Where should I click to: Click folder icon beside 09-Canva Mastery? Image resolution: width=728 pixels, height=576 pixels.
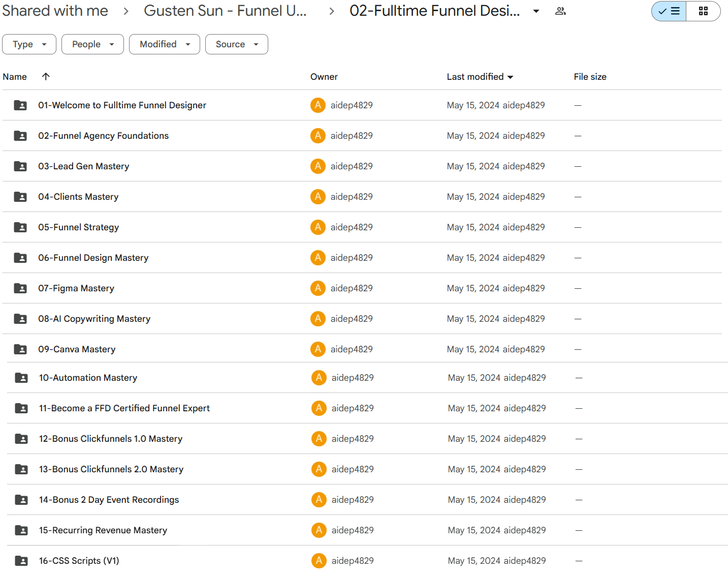20,349
